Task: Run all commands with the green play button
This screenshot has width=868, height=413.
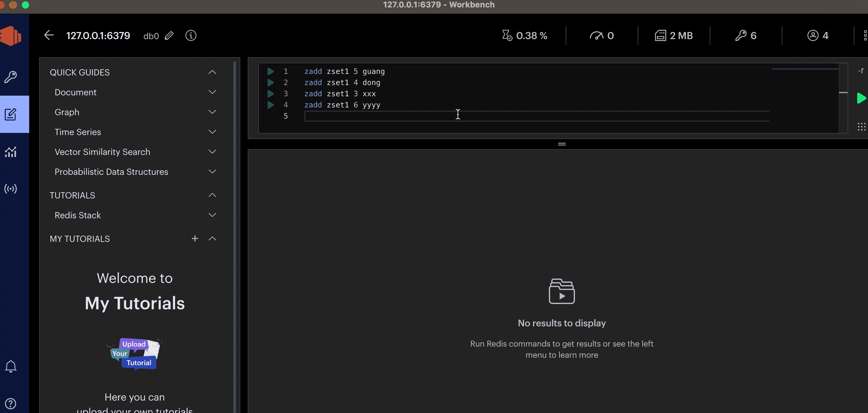Action: pyautogui.click(x=861, y=98)
